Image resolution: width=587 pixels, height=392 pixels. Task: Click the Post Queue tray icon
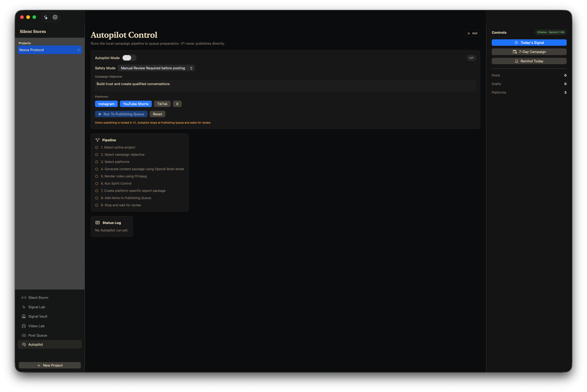coord(24,335)
